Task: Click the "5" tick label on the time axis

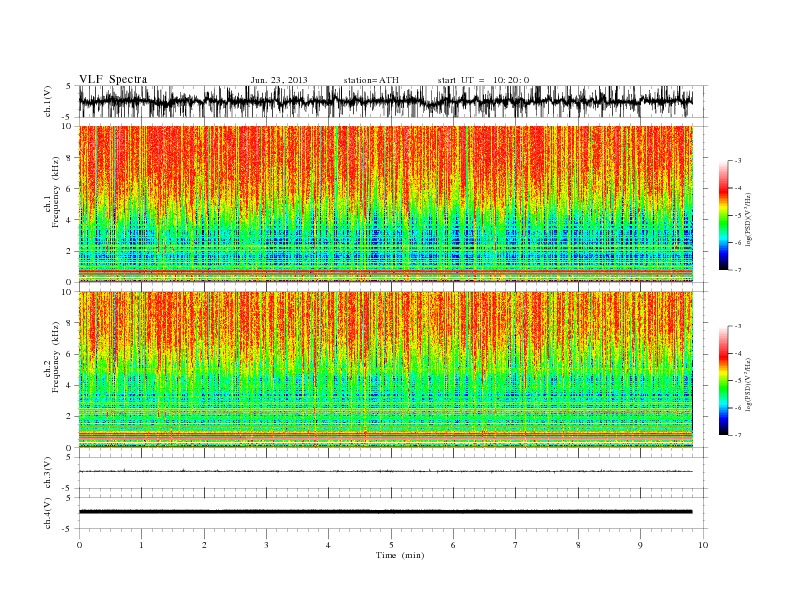Action: click(x=391, y=545)
